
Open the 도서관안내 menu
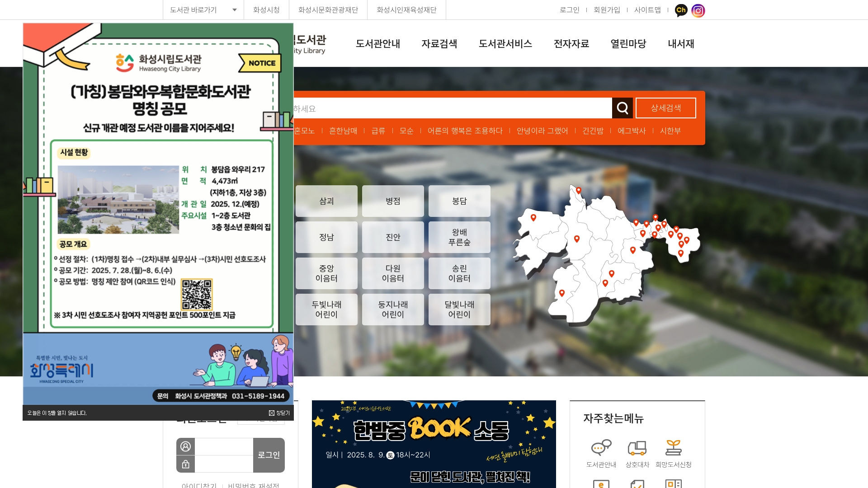378,44
